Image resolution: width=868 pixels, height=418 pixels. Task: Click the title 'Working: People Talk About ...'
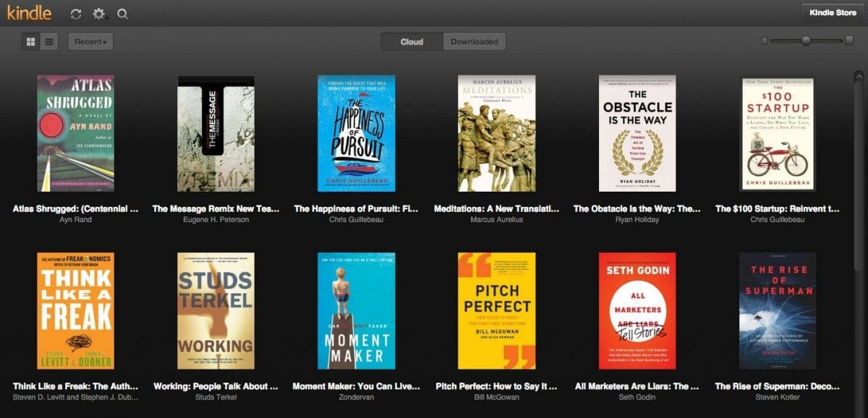coord(216,386)
